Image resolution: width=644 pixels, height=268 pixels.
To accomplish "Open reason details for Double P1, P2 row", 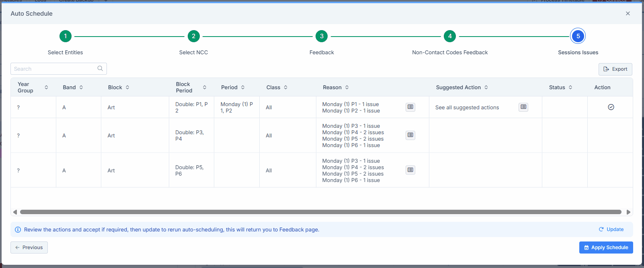I will tap(410, 107).
